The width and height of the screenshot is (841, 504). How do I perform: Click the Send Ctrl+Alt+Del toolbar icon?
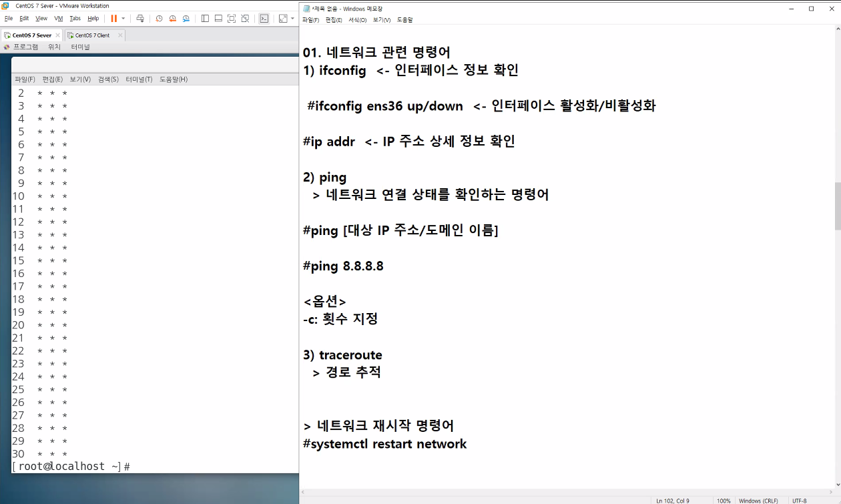[140, 19]
